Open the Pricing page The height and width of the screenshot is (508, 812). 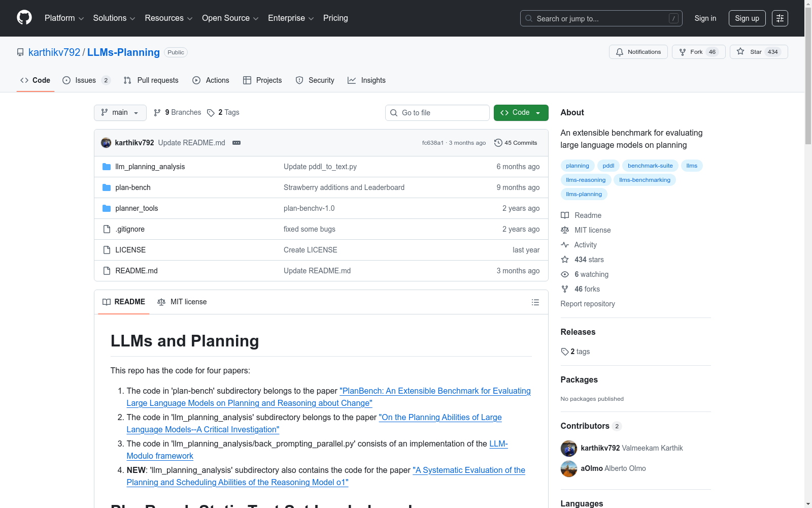[335, 18]
